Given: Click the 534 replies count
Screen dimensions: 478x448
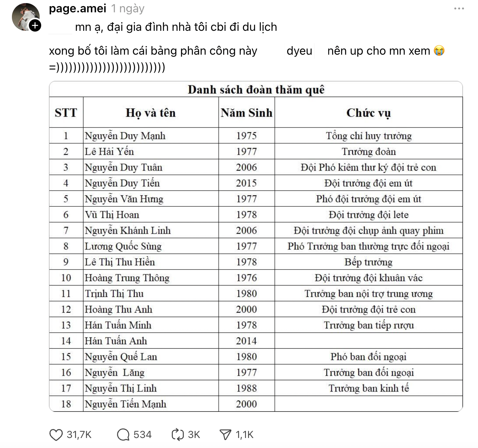Looking at the screenshot, I should pos(142,435).
